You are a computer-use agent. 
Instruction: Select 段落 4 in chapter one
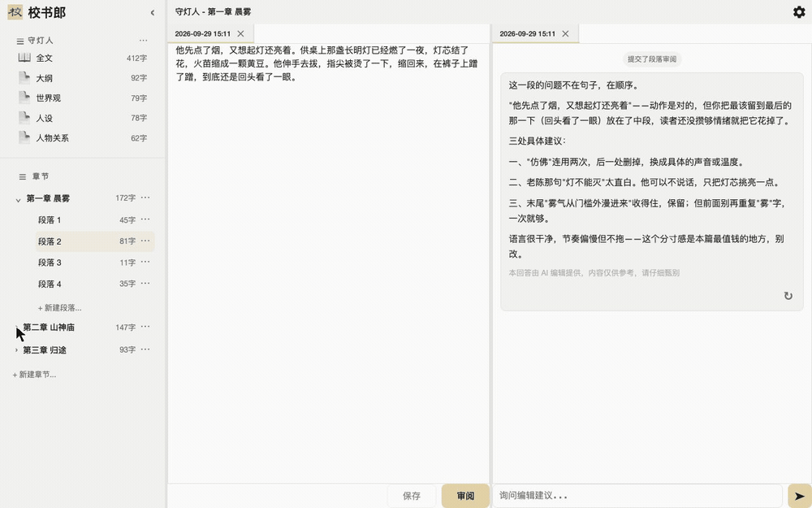pyautogui.click(x=95, y=284)
